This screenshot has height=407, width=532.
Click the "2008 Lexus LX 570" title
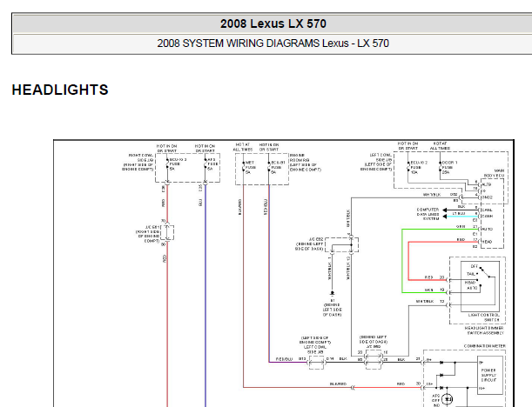tap(273, 23)
